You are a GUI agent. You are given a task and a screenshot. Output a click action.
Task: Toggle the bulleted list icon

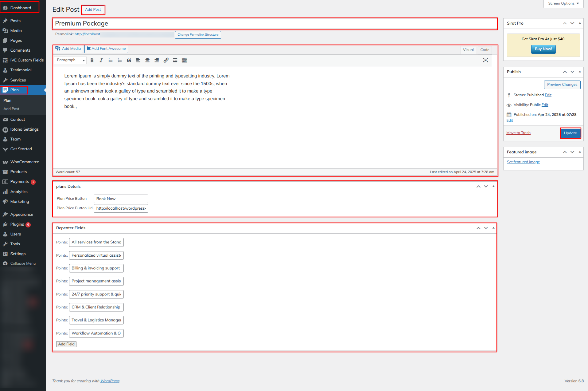click(111, 60)
